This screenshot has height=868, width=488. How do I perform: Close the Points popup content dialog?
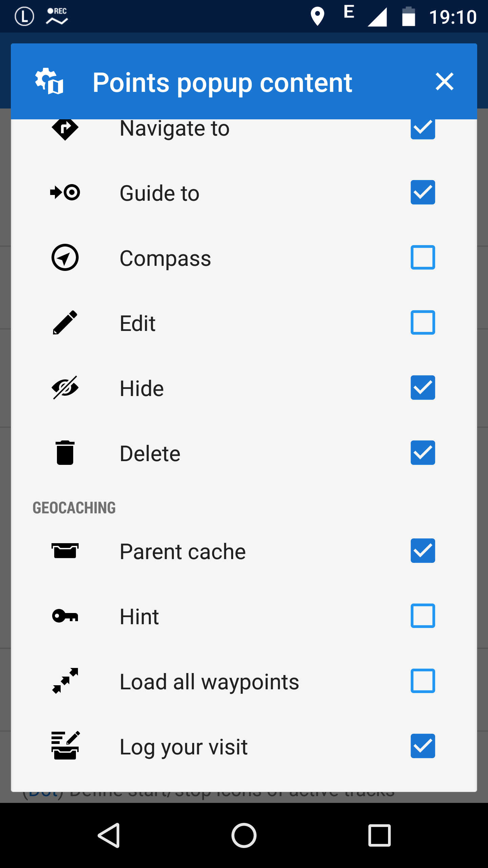click(444, 81)
